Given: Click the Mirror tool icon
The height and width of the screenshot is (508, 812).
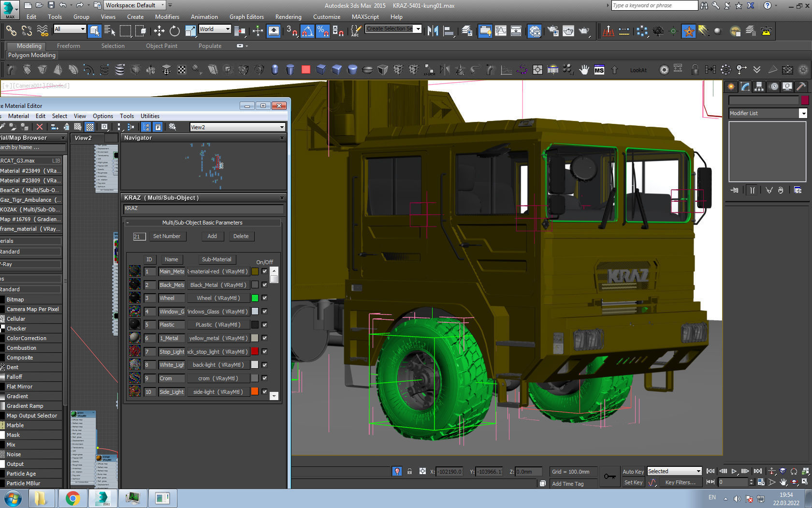Looking at the screenshot, I should (x=433, y=31).
